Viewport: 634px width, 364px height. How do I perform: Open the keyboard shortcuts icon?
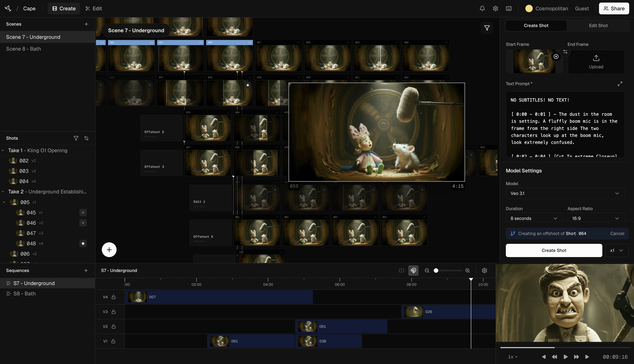(508, 8)
